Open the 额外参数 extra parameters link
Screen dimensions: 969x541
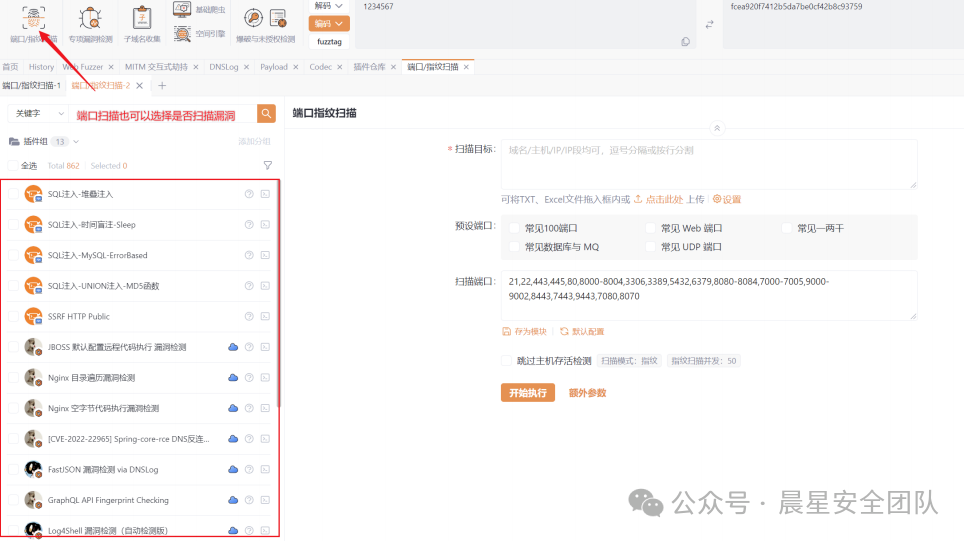pyautogui.click(x=588, y=393)
